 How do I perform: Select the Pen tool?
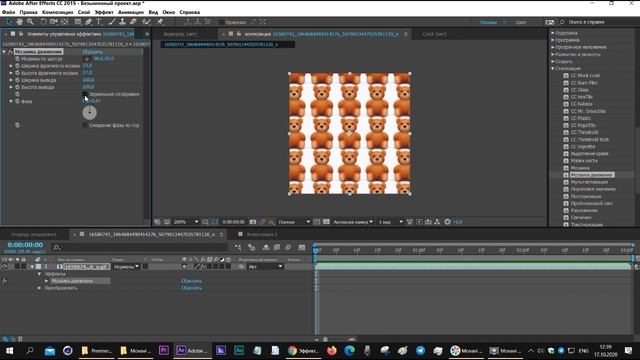click(89, 22)
